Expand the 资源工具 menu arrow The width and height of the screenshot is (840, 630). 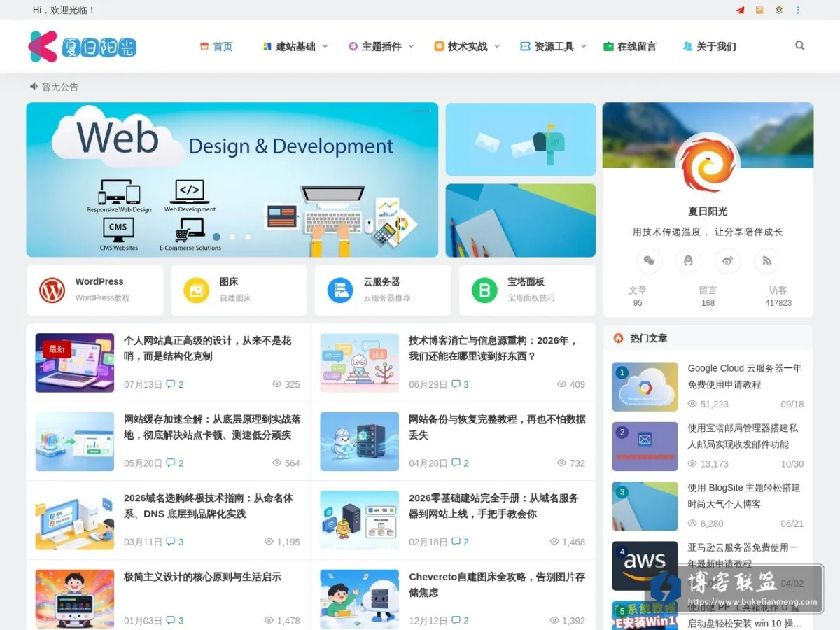click(x=583, y=46)
